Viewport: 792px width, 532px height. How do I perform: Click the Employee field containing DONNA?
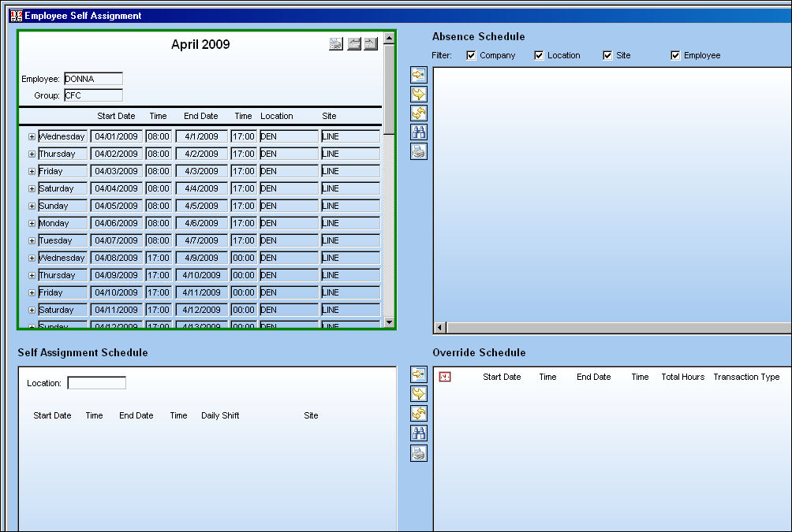click(93, 79)
